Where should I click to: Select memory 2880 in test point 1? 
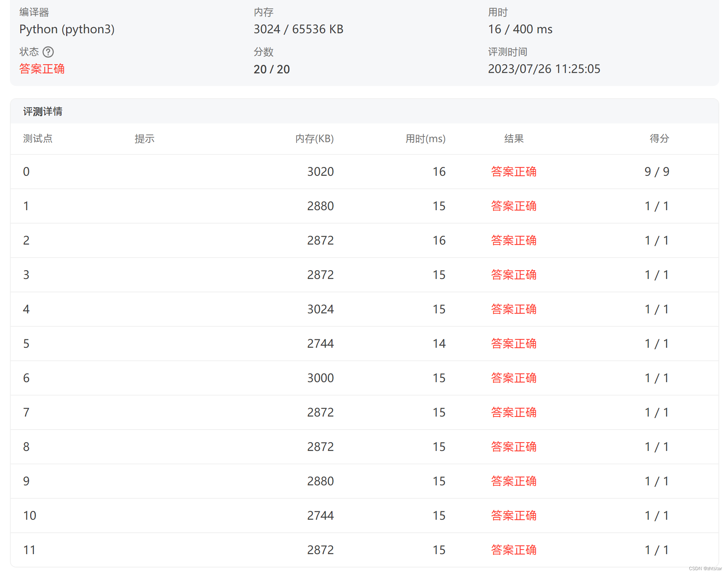[321, 206]
